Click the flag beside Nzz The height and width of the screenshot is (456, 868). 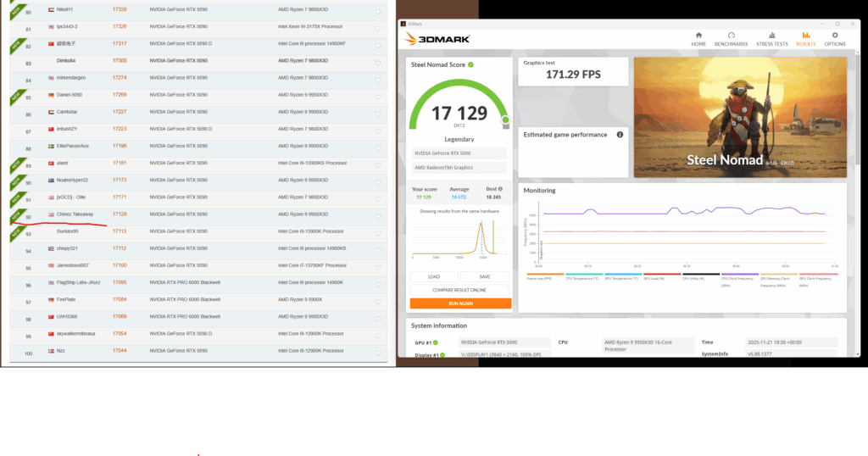tap(51, 351)
